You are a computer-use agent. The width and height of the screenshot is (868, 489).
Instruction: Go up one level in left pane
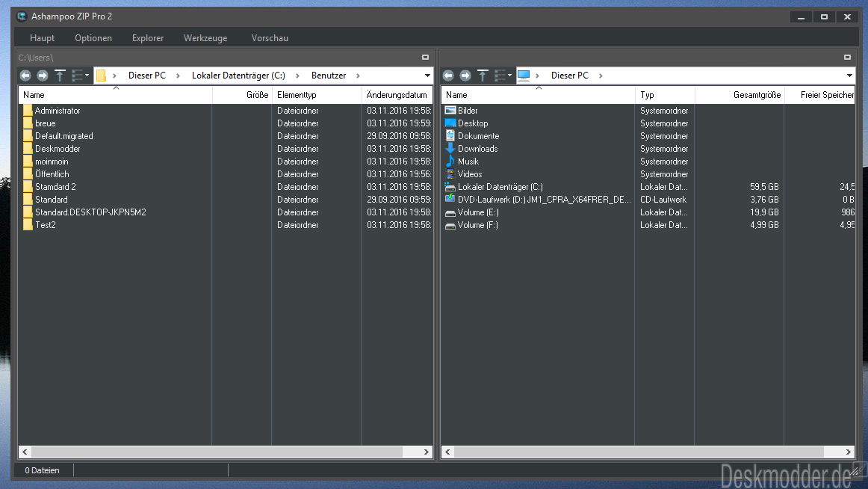[60, 76]
